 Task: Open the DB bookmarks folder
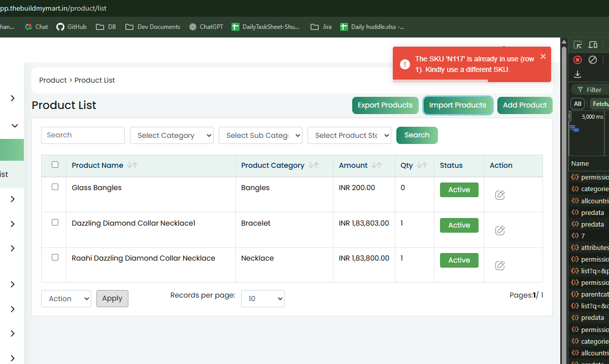106,27
